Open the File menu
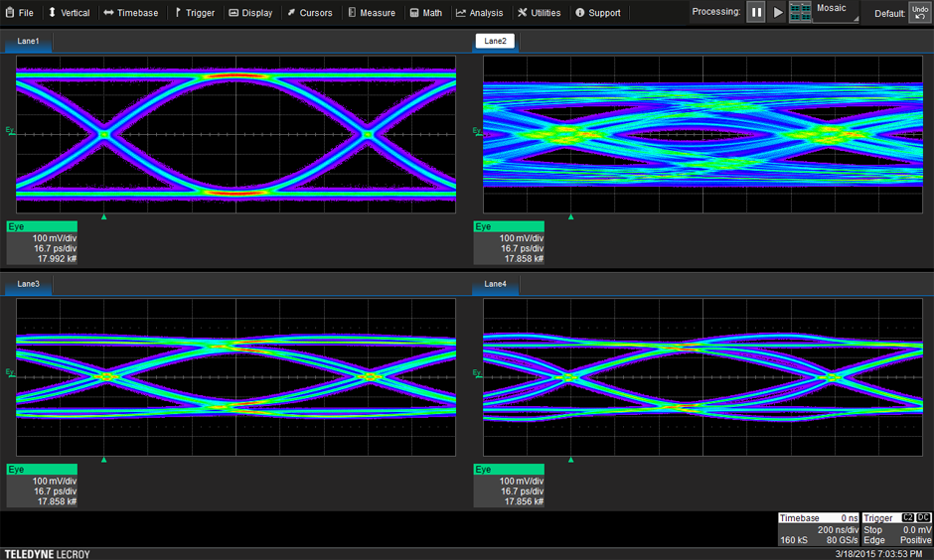This screenshot has width=934, height=560. 18,13
